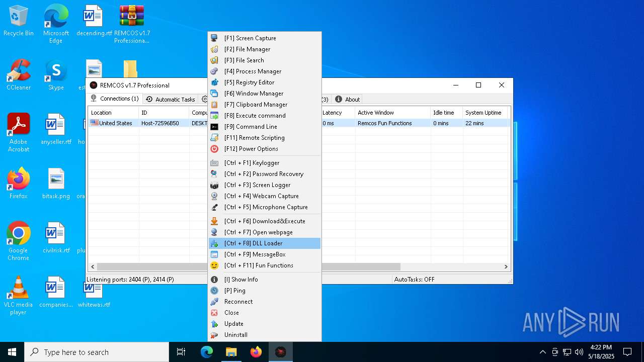Click the Fun Functions smiley icon
Screen dimensions: 644x362
pos(214,265)
